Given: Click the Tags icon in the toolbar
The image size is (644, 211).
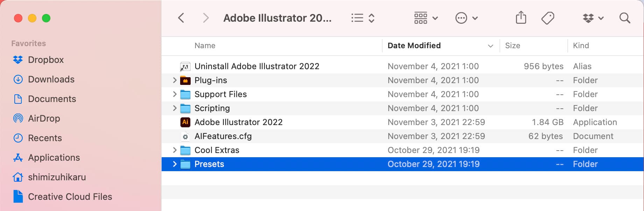Looking at the screenshot, I should 547,18.
